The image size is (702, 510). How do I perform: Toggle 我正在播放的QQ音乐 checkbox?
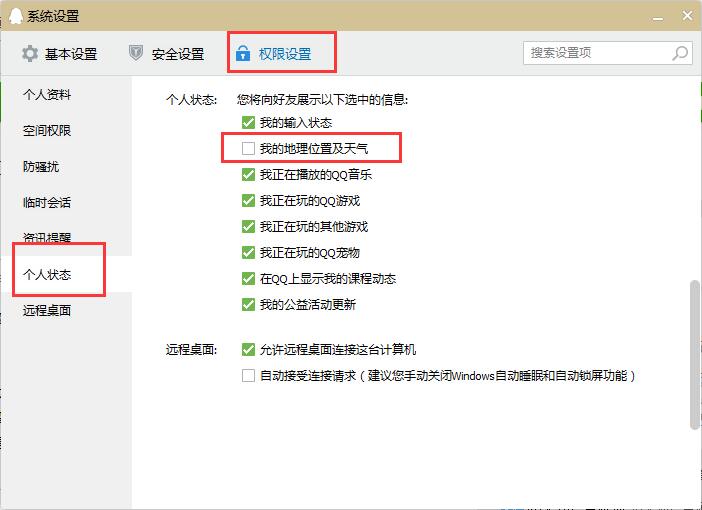[248, 174]
